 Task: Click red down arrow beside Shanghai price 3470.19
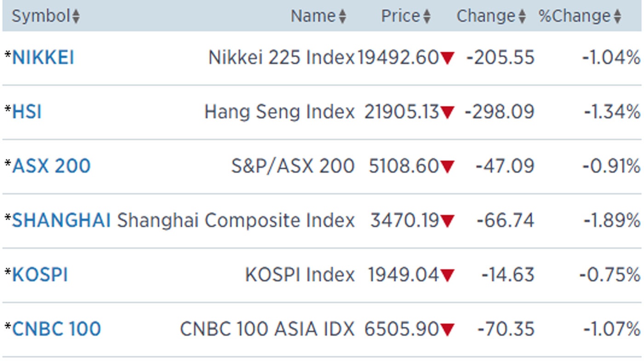447,221
